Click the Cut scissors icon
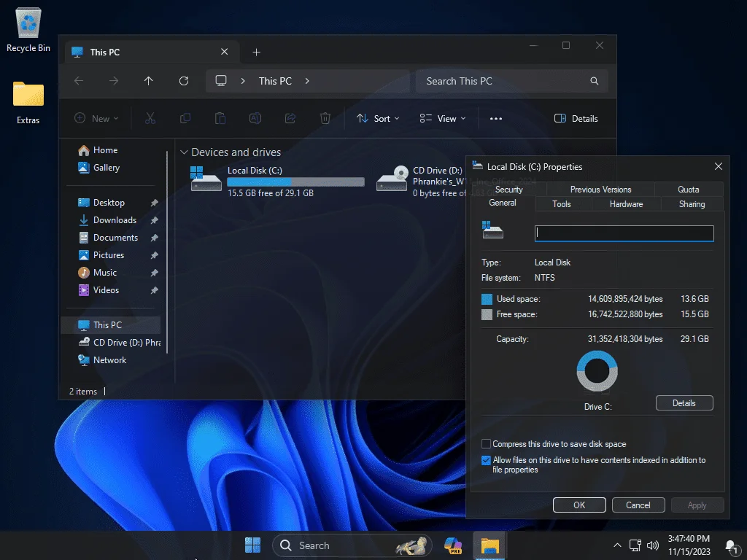747x560 pixels. (150, 119)
